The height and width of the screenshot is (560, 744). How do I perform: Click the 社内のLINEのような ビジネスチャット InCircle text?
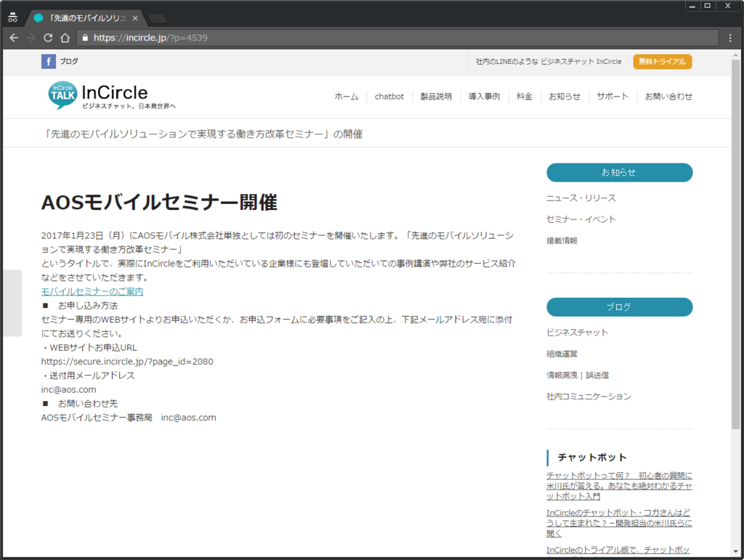pyautogui.click(x=549, y=62)
